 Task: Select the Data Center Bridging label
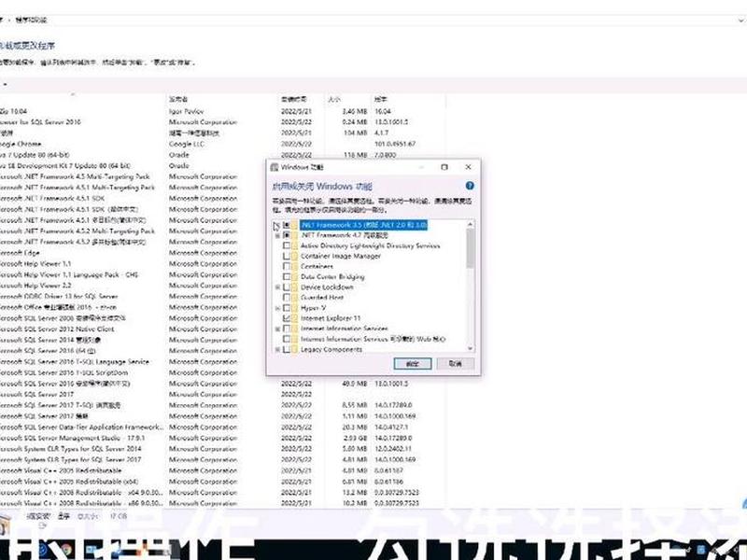[332, 276]
